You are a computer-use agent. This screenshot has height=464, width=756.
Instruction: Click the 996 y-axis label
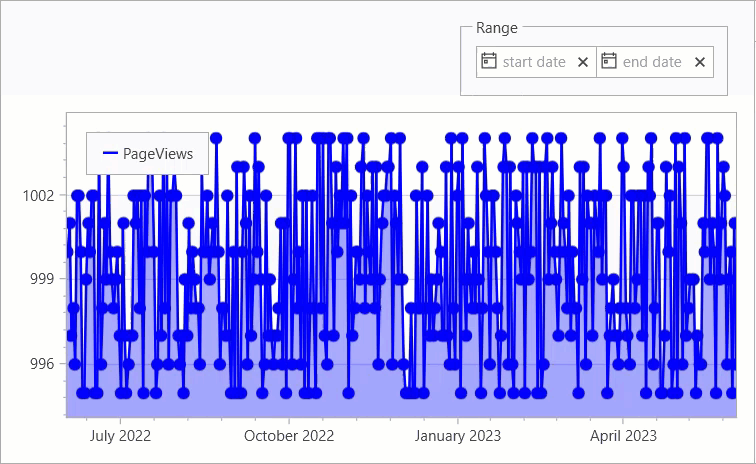[x=44, y=364]
